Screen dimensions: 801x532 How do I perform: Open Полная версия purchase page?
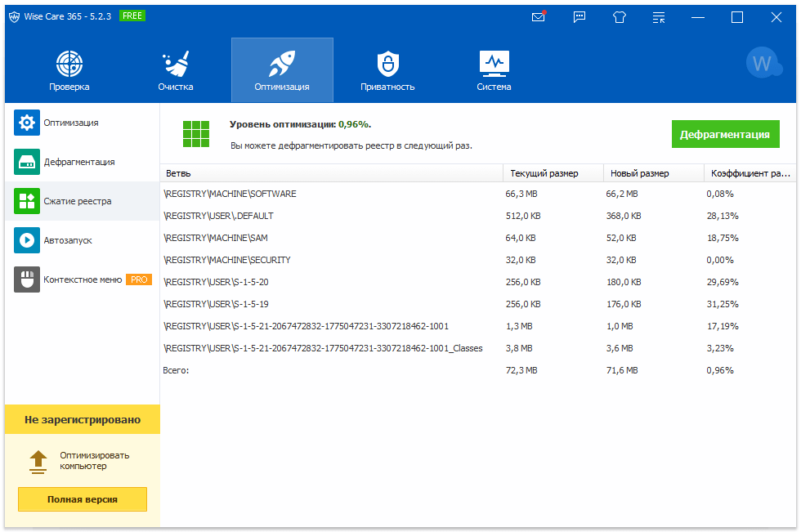(82, 499)
